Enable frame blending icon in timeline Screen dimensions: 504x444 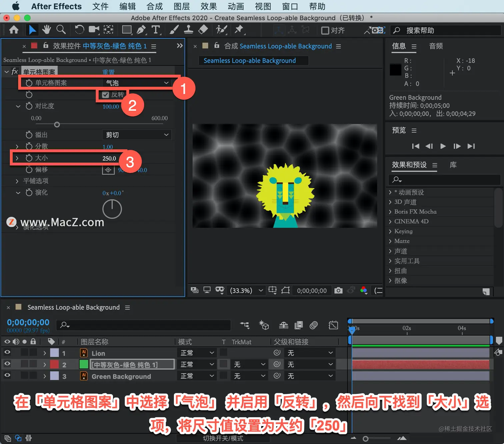[x=299, y=325]
